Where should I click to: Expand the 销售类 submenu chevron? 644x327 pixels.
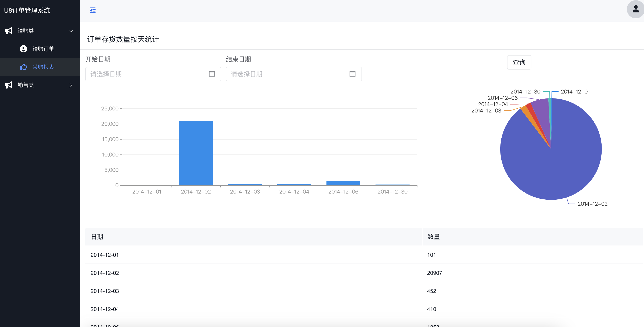pos(71,85)
